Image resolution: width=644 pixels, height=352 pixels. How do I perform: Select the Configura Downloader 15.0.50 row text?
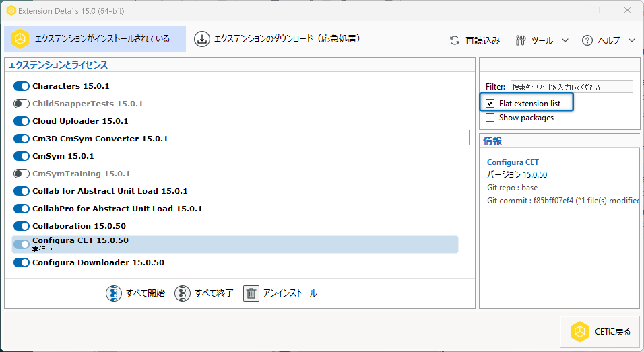[98, 262]
